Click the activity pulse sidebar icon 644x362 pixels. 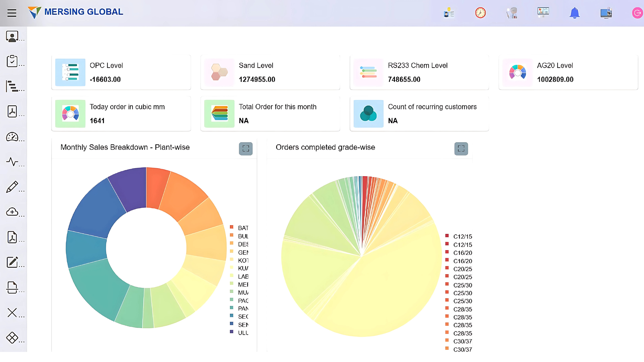click(x=12, y=162)
